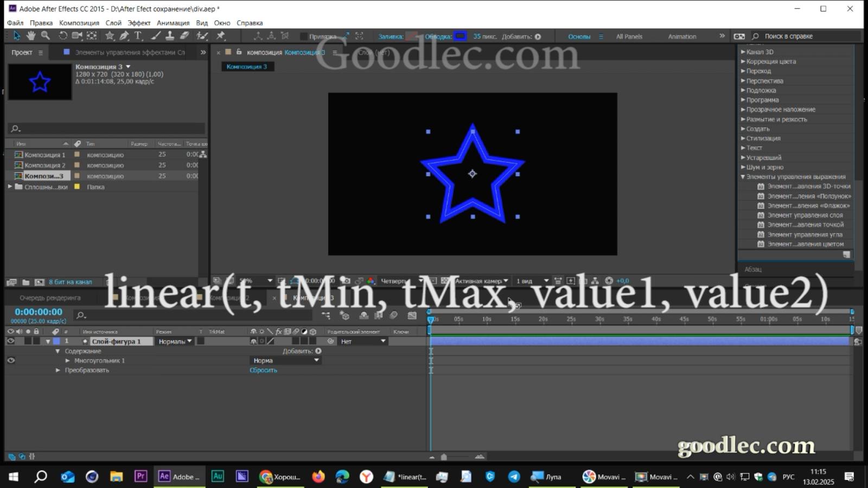
Task: Open the Анимация menu
Action: [x=173, y=23]
